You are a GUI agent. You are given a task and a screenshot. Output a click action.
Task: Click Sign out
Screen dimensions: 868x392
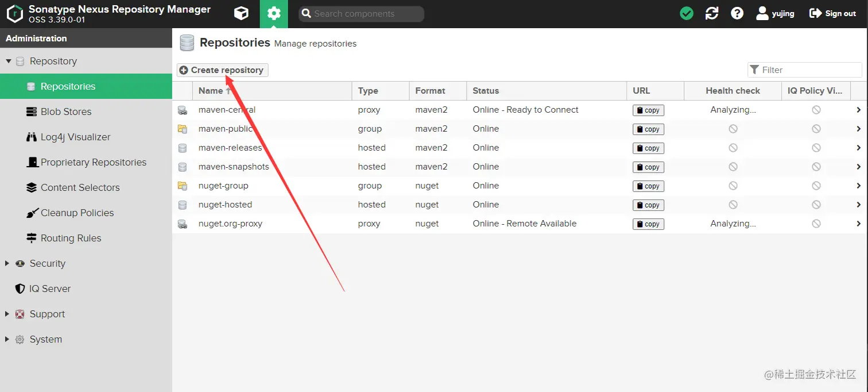[x=832, y=13]
